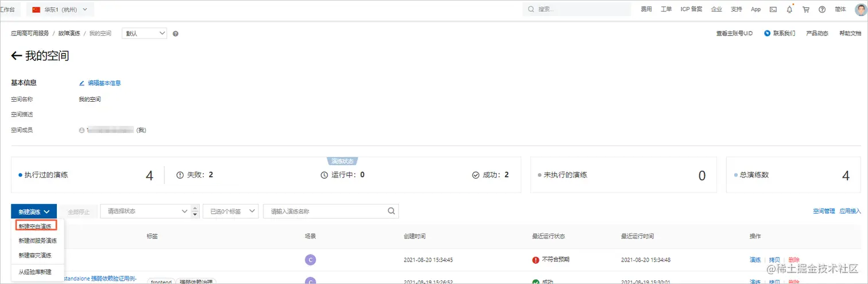Click the help question-mark icon in header

point(822,9)
